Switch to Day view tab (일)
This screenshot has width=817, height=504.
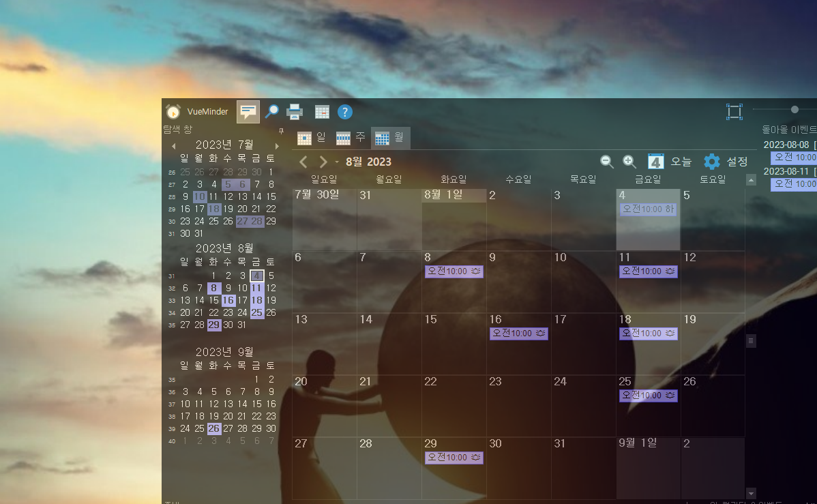point(312,138)
